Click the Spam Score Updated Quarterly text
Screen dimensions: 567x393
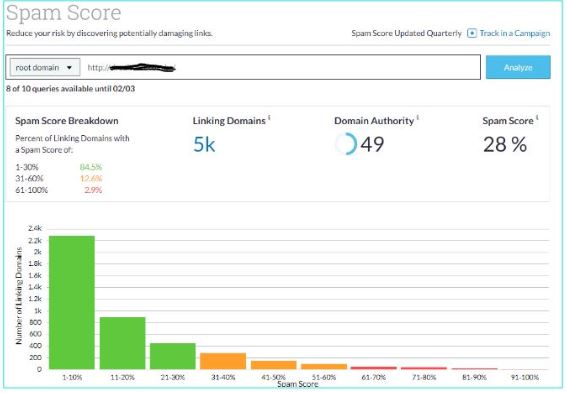(x=406, y=33)
